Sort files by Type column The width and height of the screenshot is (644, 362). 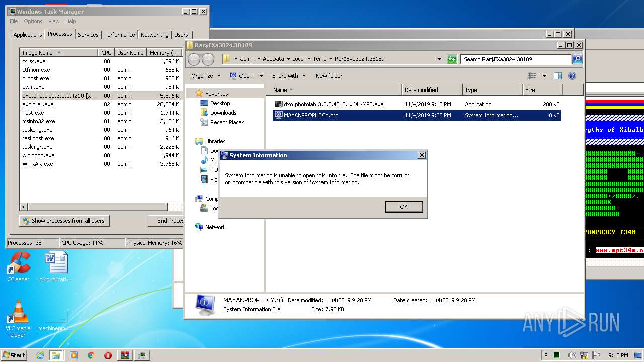click(493, 90)
